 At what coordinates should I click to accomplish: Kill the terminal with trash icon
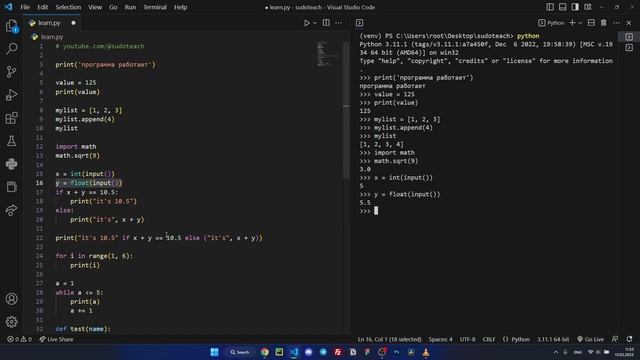(604, 23)
